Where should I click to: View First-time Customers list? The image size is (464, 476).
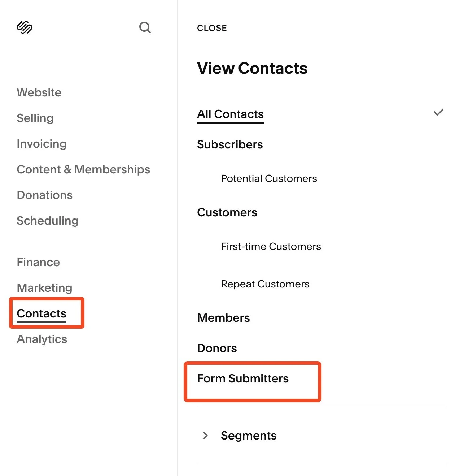[271, 246]
